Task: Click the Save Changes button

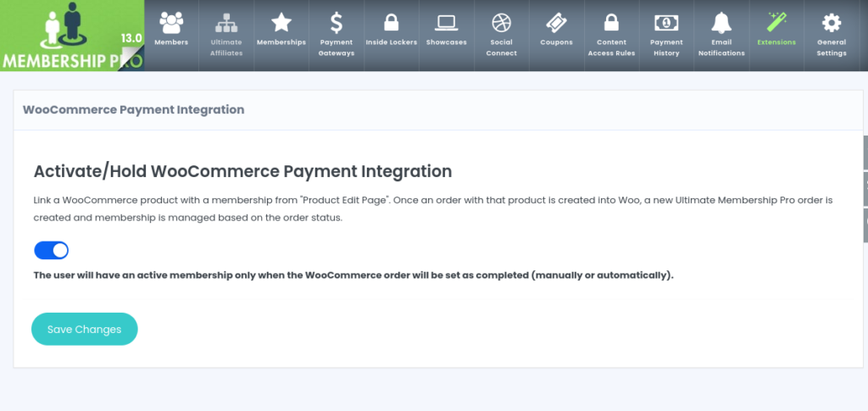Action: 84,329
